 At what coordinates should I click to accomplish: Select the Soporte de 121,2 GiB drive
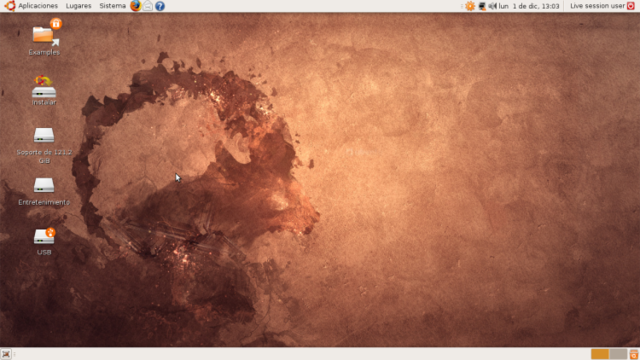[44, 135]
